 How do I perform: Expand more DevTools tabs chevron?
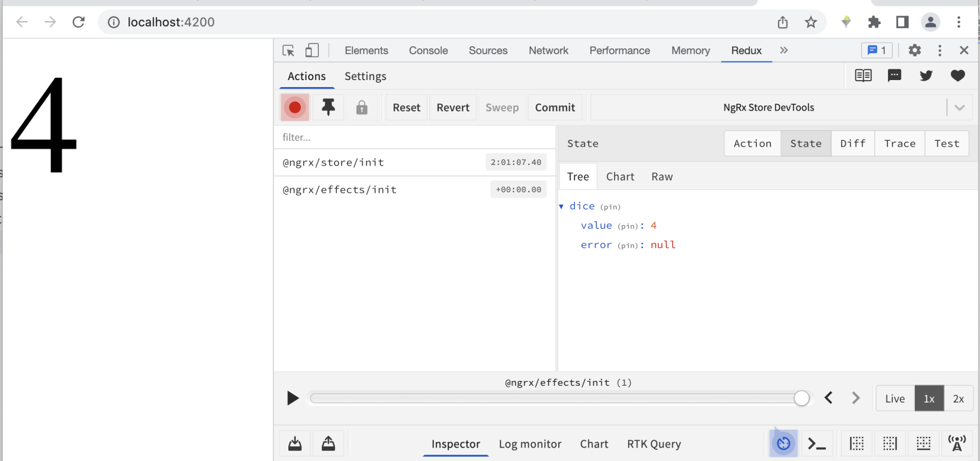click(x=784, y=51)
